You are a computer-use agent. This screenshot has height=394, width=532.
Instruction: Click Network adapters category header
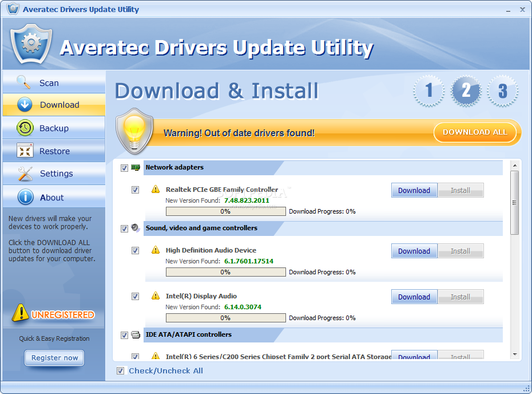tap(323, 167)
